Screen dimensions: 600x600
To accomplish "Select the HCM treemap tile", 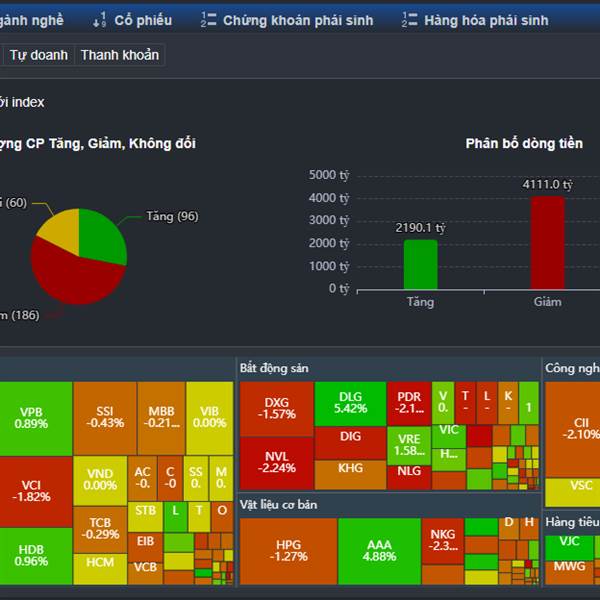I will click(x=100, y=569).
